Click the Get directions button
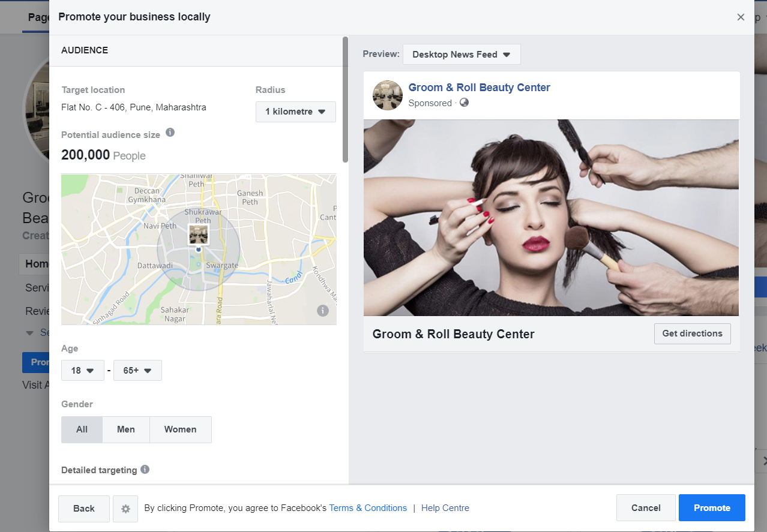The width and height of the screenshot is (767, 532). point(693,333)
